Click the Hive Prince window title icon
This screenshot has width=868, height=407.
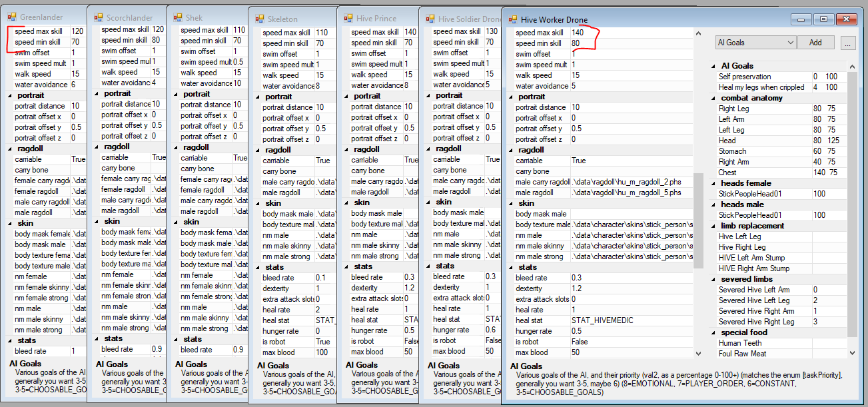tap(349, 19)
